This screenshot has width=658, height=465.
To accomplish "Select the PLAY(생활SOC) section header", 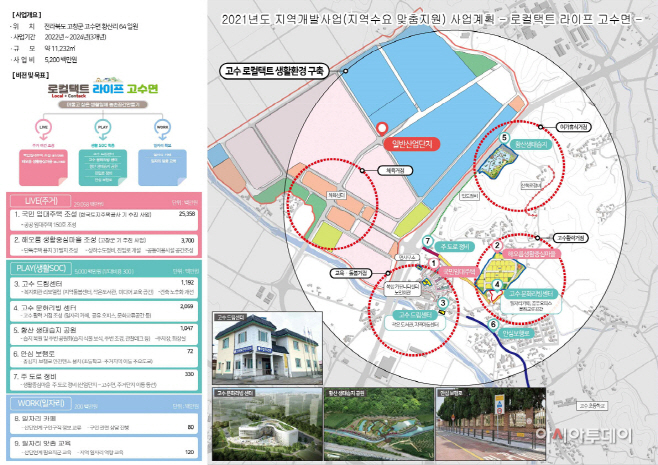I will [x=41, y=268].
